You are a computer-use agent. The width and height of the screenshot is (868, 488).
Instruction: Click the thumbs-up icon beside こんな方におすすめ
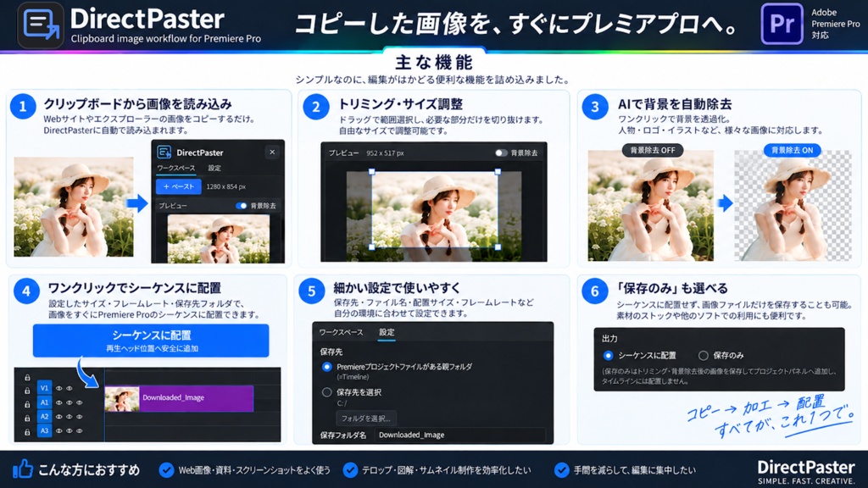[x=23, y=469]
